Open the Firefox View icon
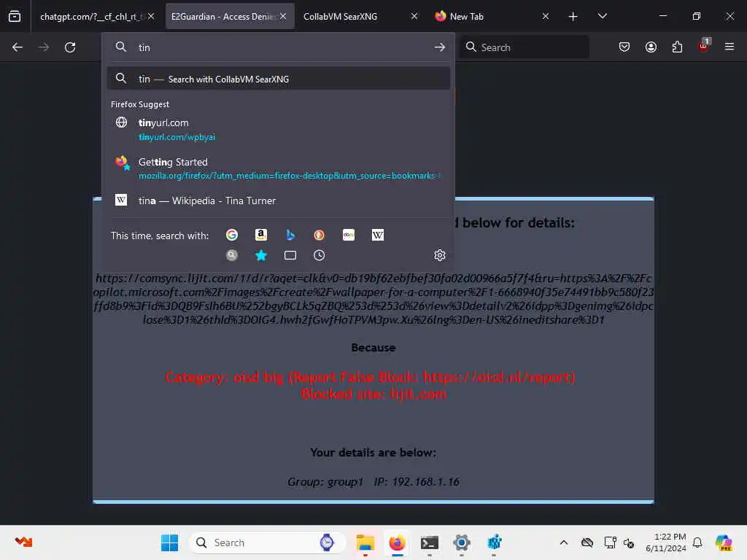747x560 pixels. [x=15, y=16]
